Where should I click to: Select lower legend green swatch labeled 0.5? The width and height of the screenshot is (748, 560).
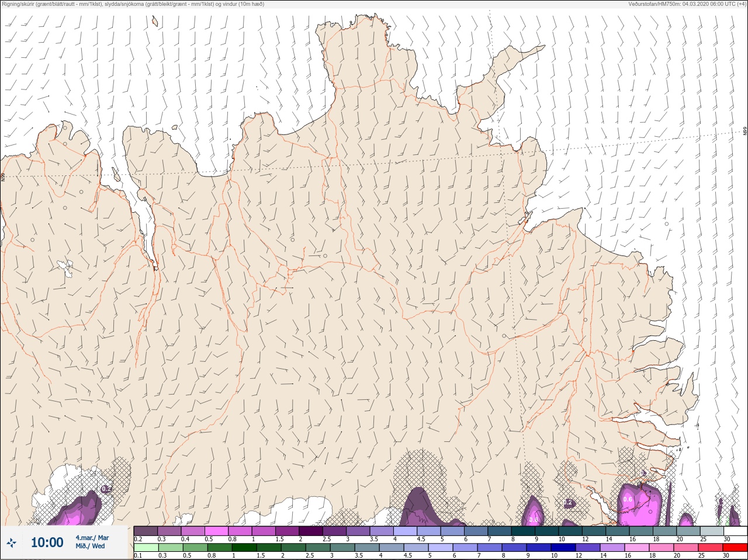click(x=195, y=548)
